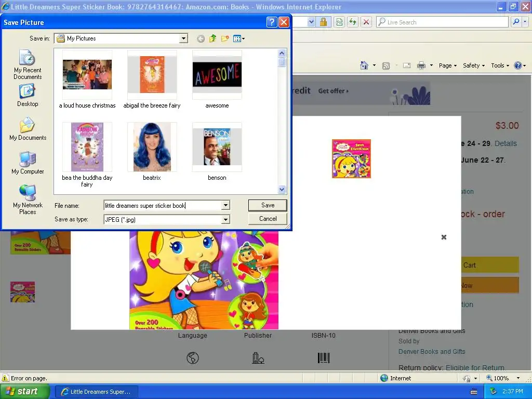Click the Details delivery link
The height and width of the screenshot is (399, 532).
[x=505, y=143]
